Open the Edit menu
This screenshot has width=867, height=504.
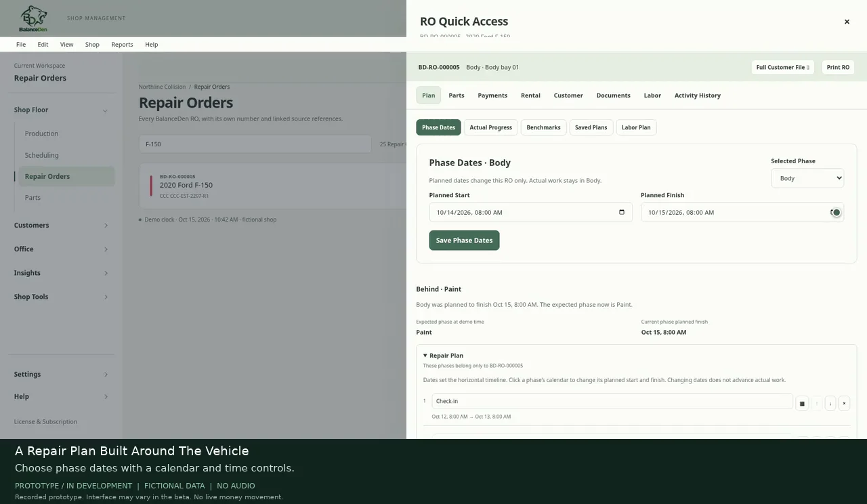43,44
